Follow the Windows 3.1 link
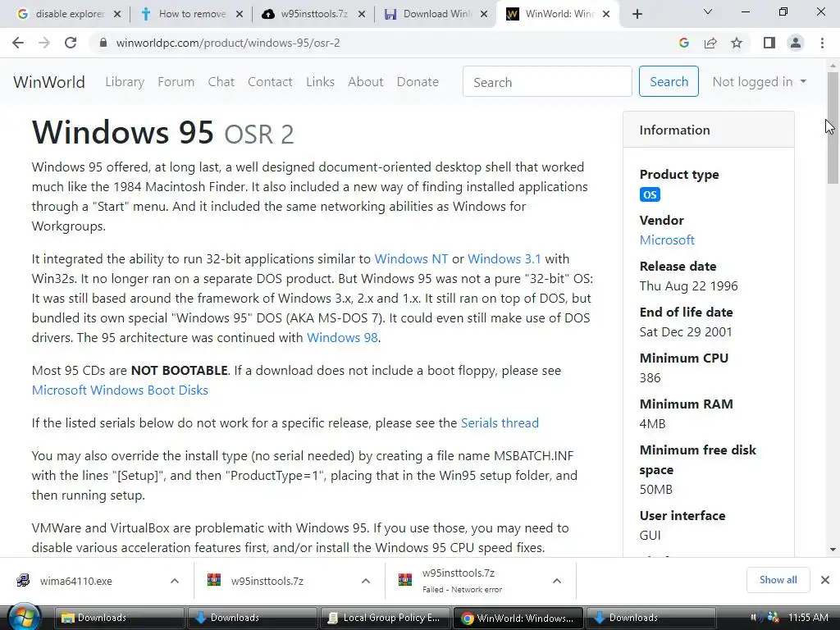 pyautogui.click(x=504, y=258)
